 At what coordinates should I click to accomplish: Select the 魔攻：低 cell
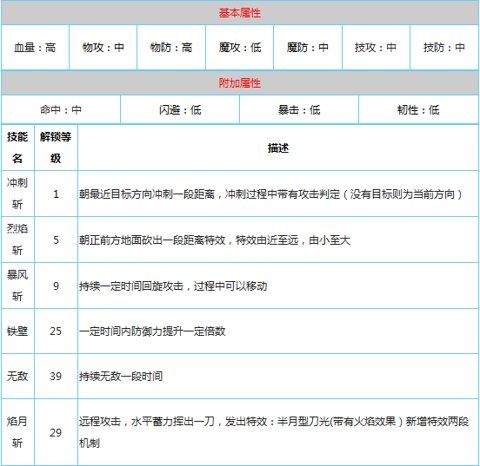pyautogui.click(x=240, y=47)
